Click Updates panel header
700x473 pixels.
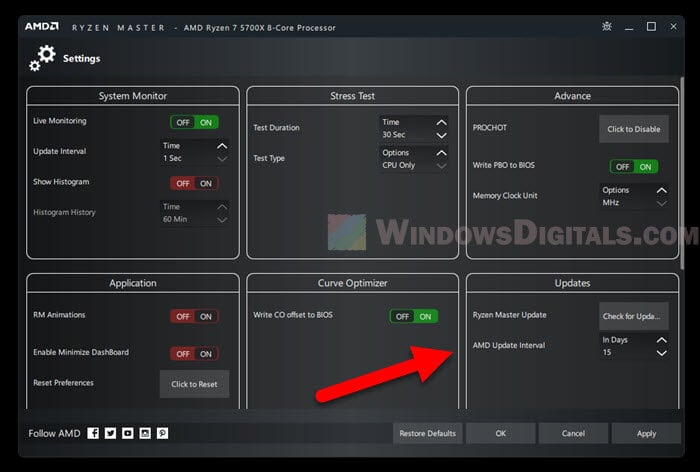[572, 283]
